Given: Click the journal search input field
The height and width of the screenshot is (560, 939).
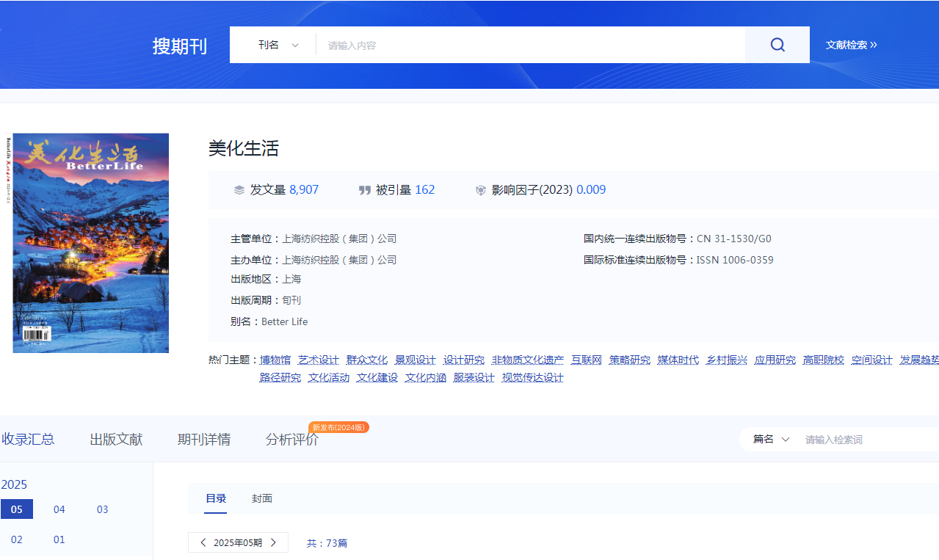Looking at the screenshot, I should 530,45.
